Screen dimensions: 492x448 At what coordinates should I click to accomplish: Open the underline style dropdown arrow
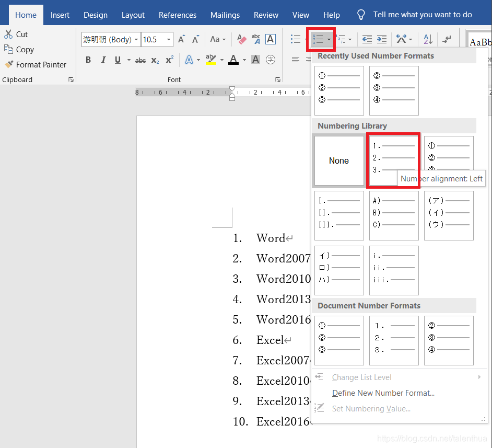pyautogui.click(x=128, y=60)
